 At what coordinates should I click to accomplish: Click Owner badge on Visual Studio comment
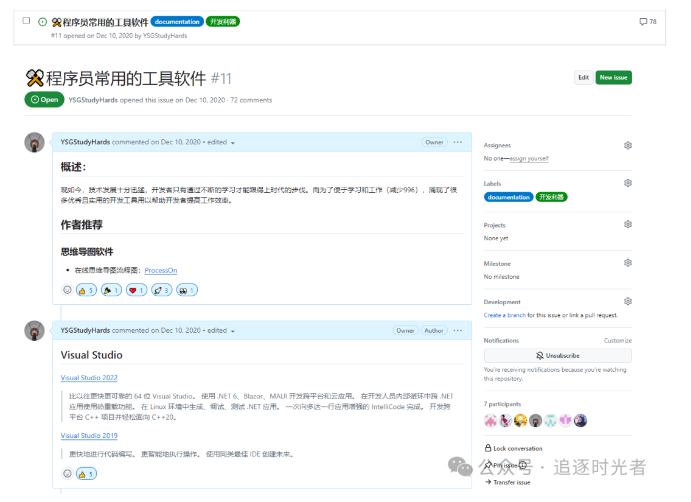pyautogui.click(x=405, y=331)
